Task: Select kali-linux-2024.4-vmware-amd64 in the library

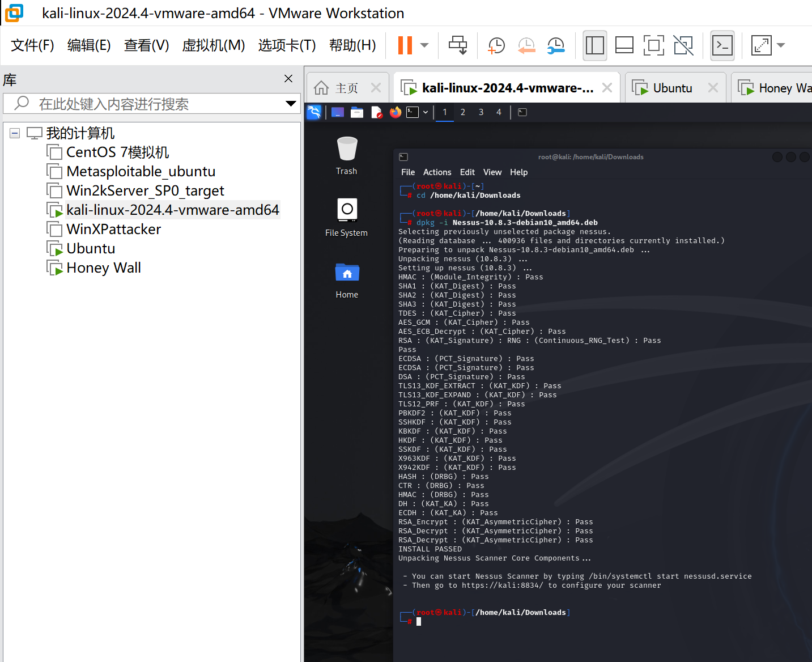Action: point(173,210)
